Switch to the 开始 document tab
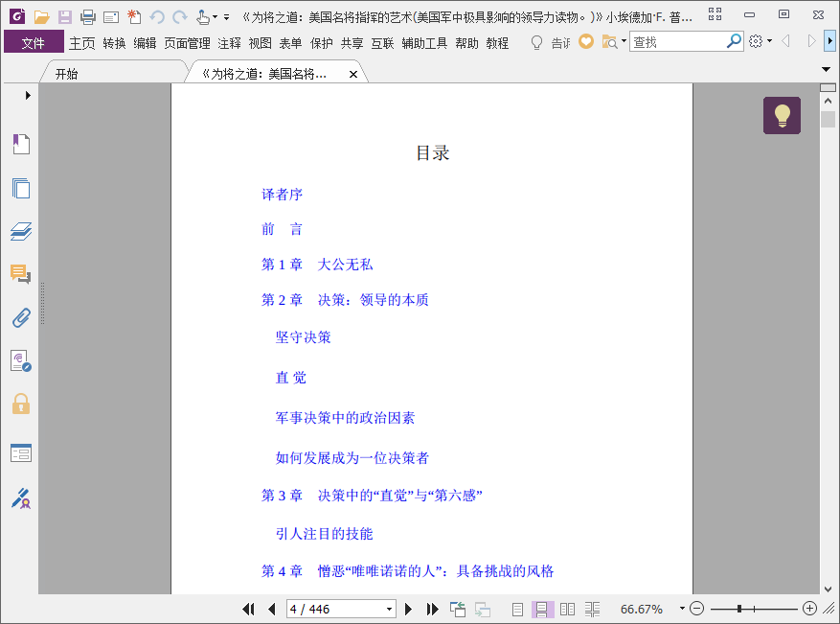Viewport: 840px width, 624px height. [x=112, y=74]
